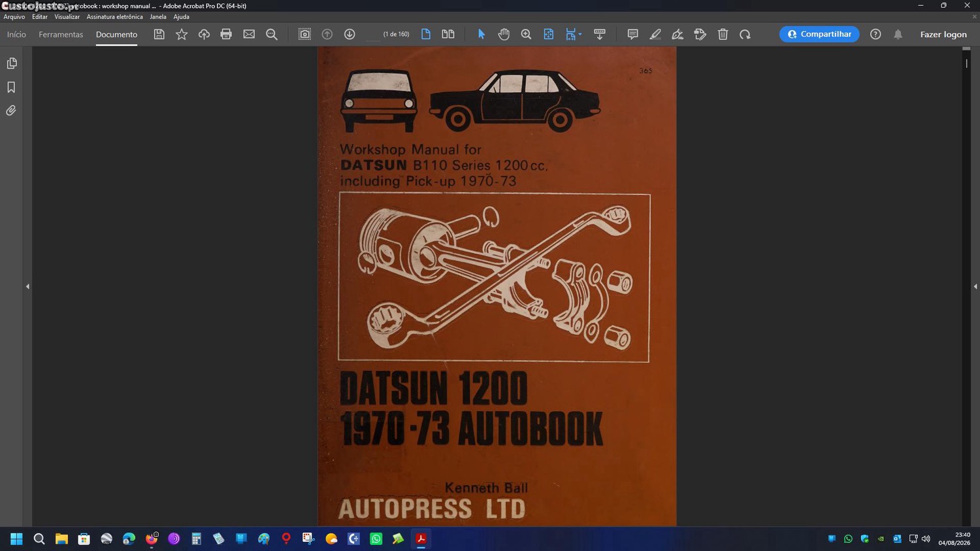Select the highlighter pen tool
Viewport: 980px width, 551px height.
pos(655,34)
